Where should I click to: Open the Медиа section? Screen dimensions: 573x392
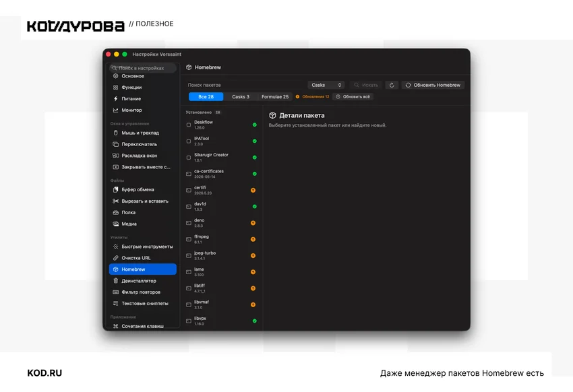[142, 224]
